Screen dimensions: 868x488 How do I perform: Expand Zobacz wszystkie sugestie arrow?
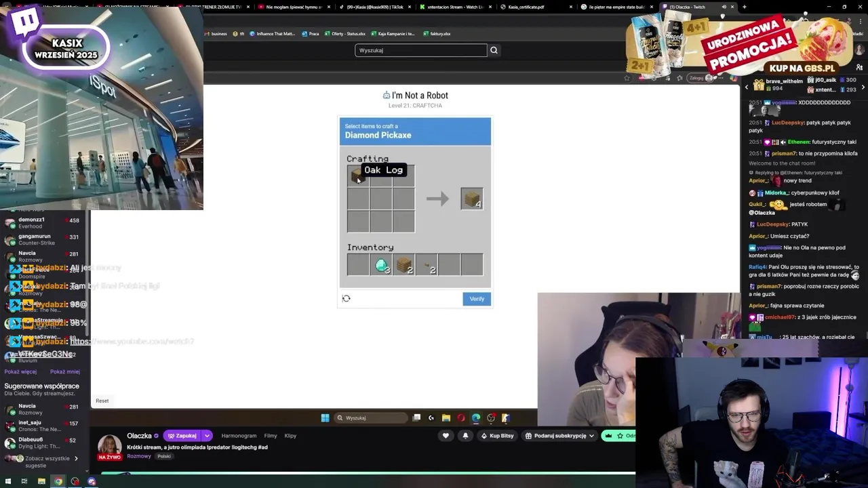pos(76,459)
